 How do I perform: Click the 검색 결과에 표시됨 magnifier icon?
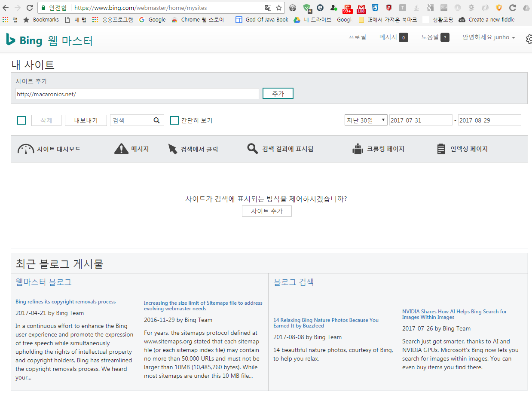tap(252, 149)
